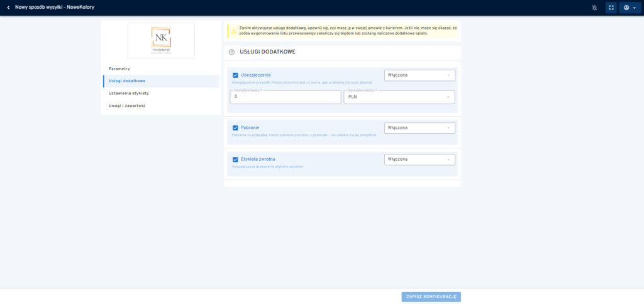
Task: Open the Ubezpieczenie Włączona dropdown
Action: [419, 75]
